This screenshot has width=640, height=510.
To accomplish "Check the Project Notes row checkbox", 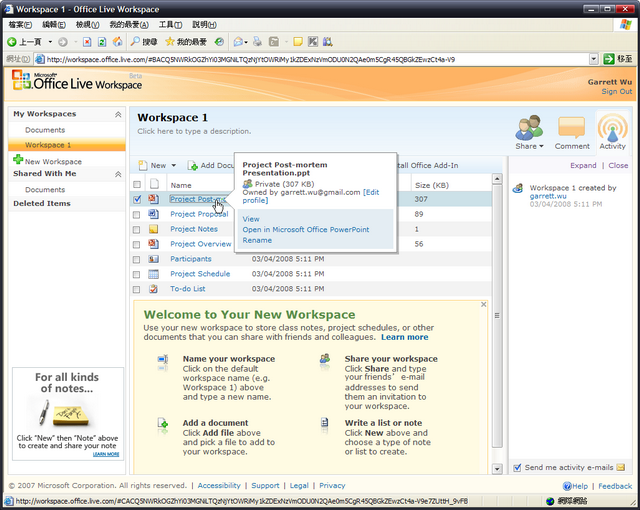I will point(137,229).
